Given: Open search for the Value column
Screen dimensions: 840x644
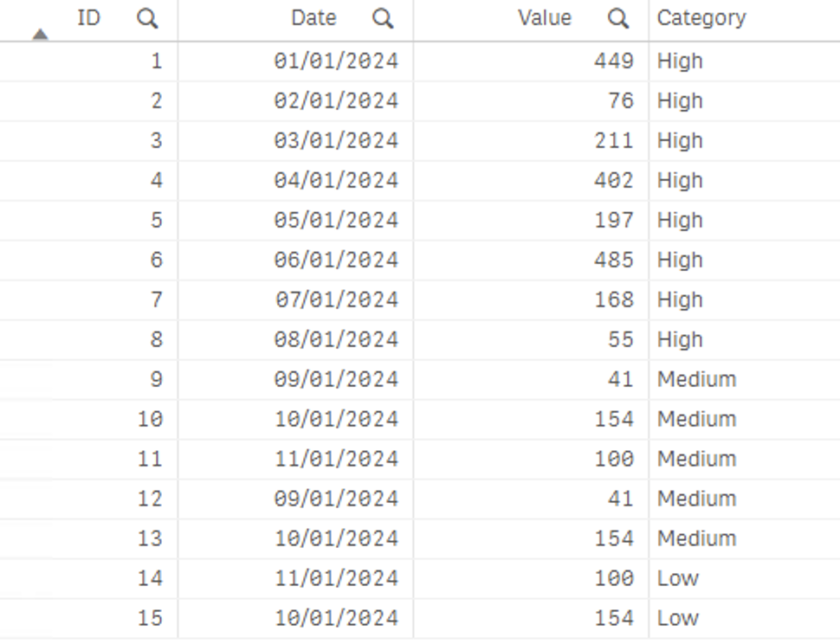Looking at the screenshot, I should pos(618,19).
